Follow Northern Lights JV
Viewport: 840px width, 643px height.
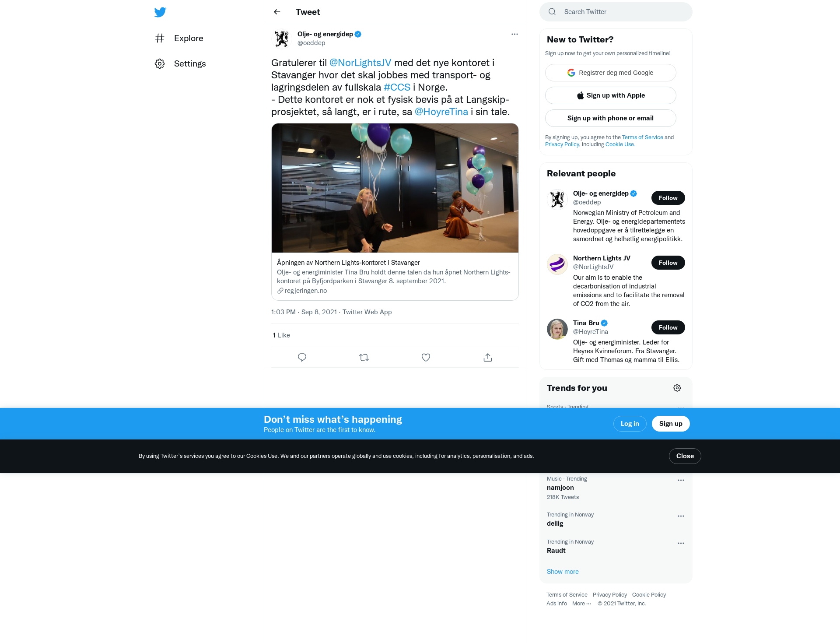click(668, 263)
